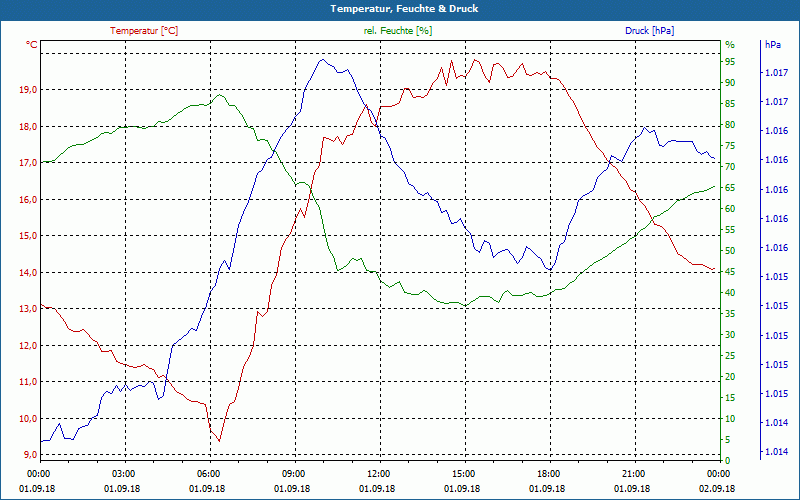Click the 55 value on the humidity axis
The image size is (800, 500).
(730, 230)
